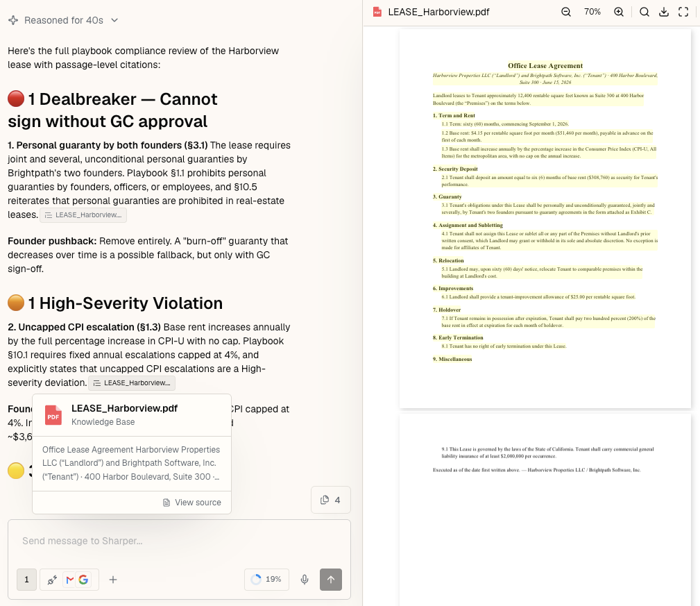The image size is (700, 606).
Task: Click the sparkle reasoning icon
Action: pyautogui.click(x=13, y=20)
